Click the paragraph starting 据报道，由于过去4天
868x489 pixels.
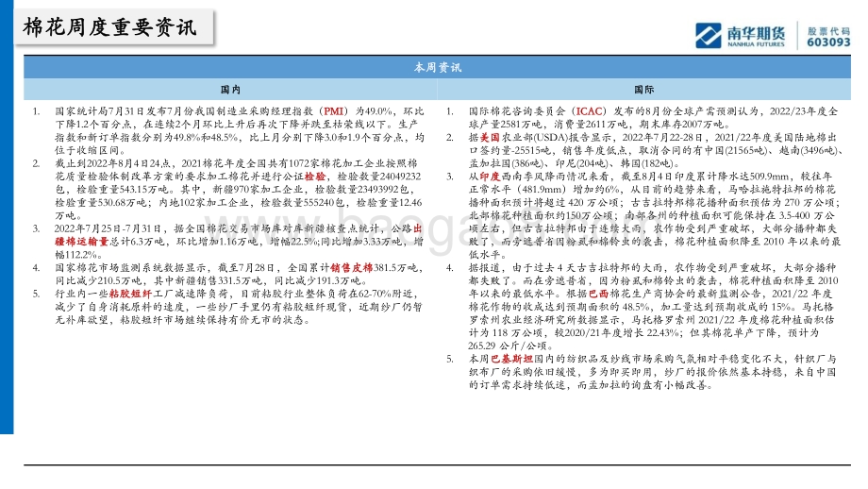click(x=653, y=307)
